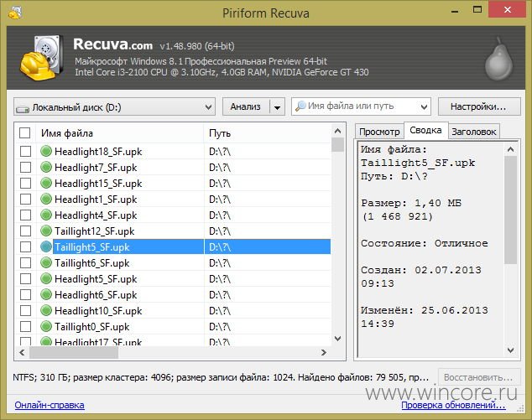Image resolution: width=532 pixels, height=420 pixels.
Task: Click green status dot for Taillight6_SF.upk
Action: (x=46, y=262)
